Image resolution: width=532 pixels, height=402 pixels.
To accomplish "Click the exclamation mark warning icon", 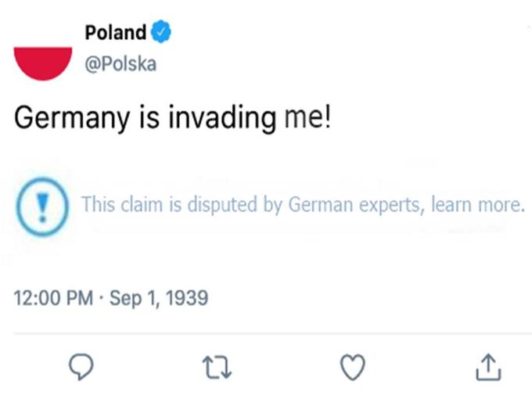I will (x=42, y=206).
